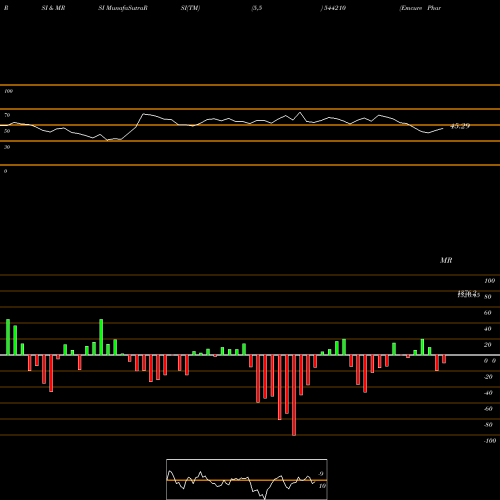The image size is (500, 500).
Task: Click the Emcure Phar title text
Action: [421, 8]
